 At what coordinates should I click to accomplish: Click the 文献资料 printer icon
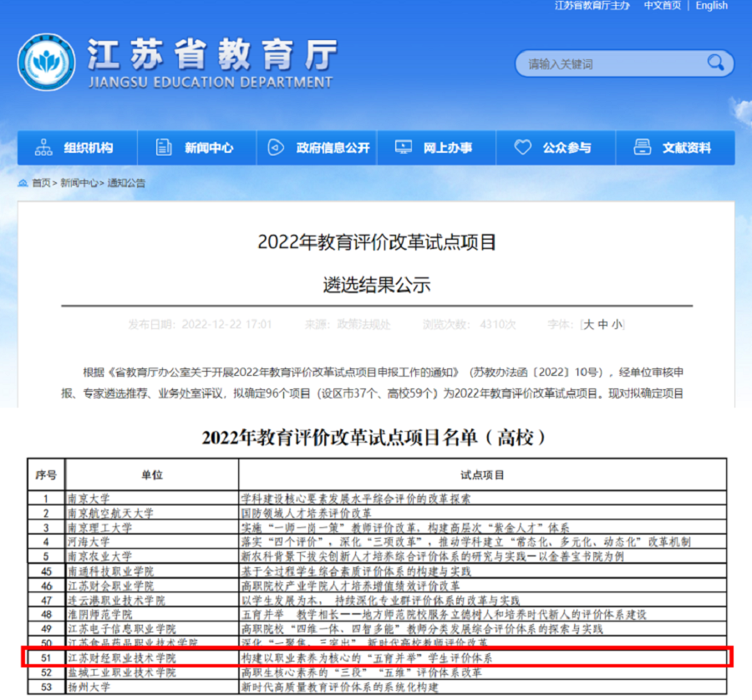(643, 147)
